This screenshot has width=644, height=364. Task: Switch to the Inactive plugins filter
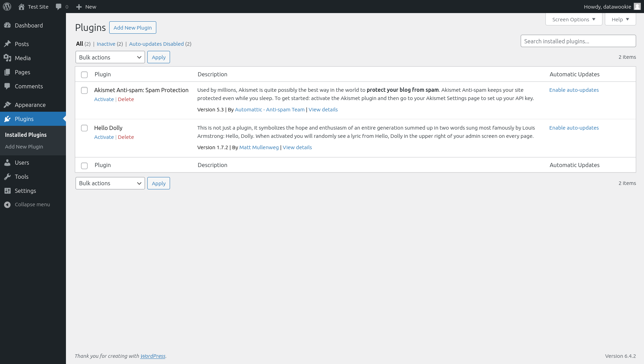(x=106, y=44)
